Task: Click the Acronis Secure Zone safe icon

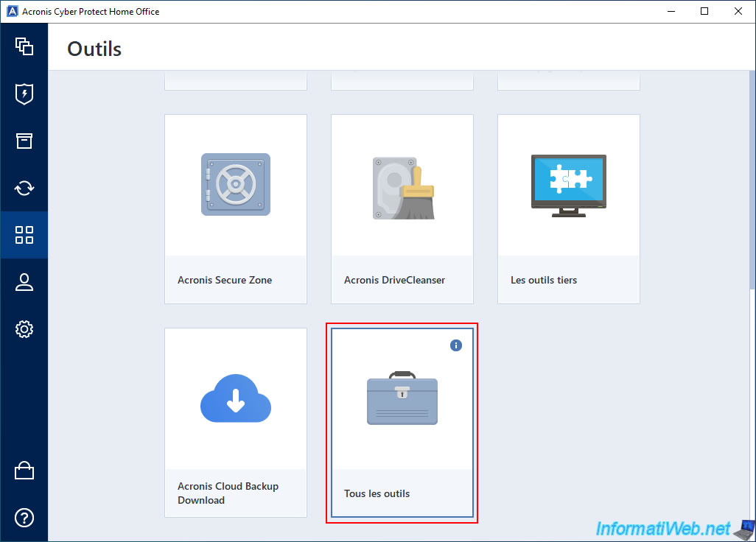Action: 236,185
